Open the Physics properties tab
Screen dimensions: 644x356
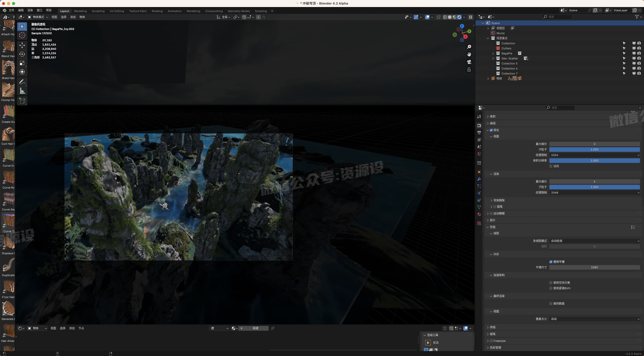point(479,193)
